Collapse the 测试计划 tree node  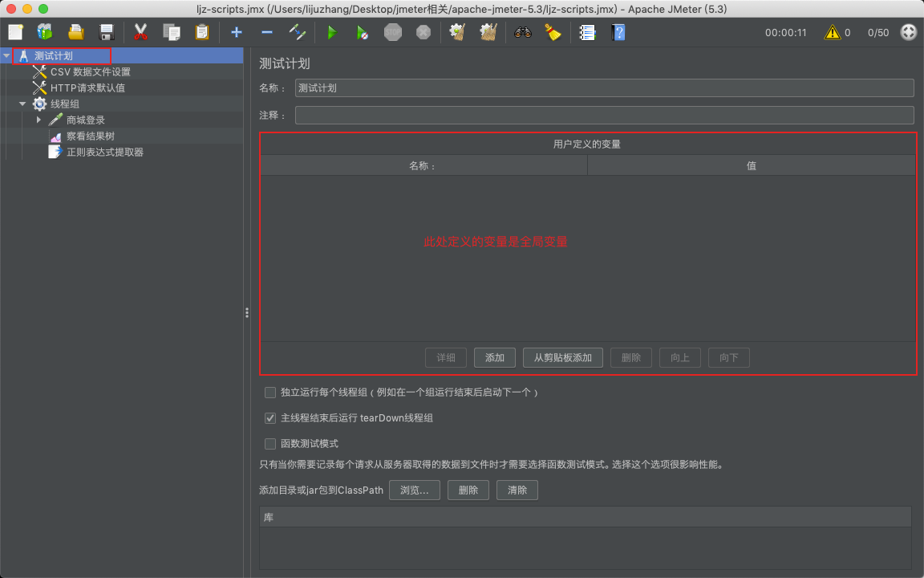6,55
